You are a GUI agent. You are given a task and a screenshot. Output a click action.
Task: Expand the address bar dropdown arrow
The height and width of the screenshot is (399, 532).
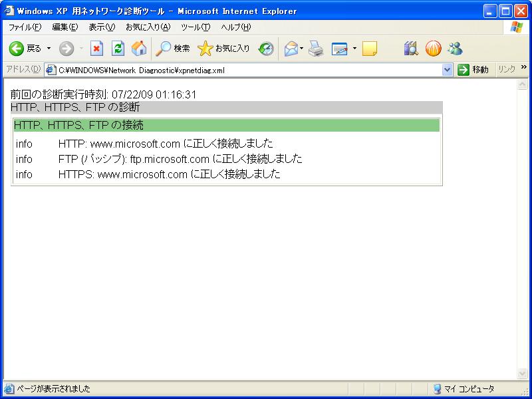coord(447,70)
